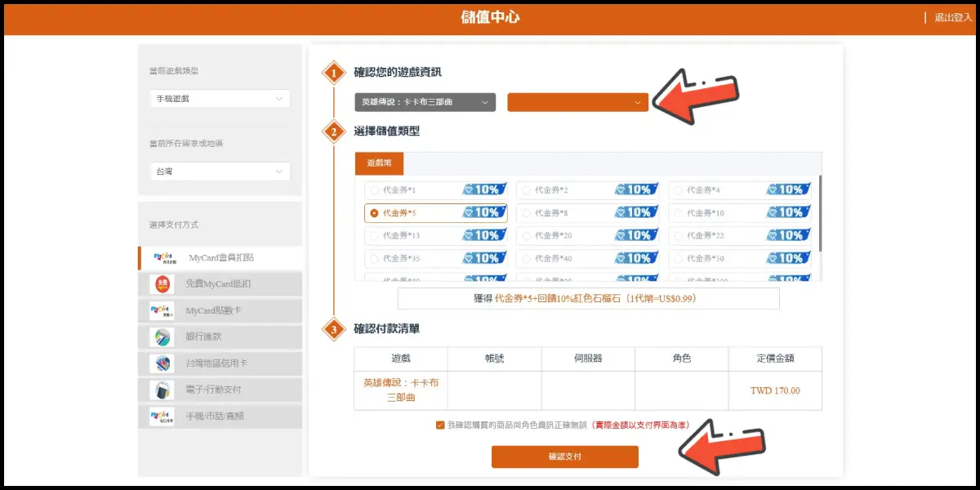Screen dimensions: 980x490
Task: Click the 確認付款清單 step heading
Action: pyautogui.click(x=387, y=329)
